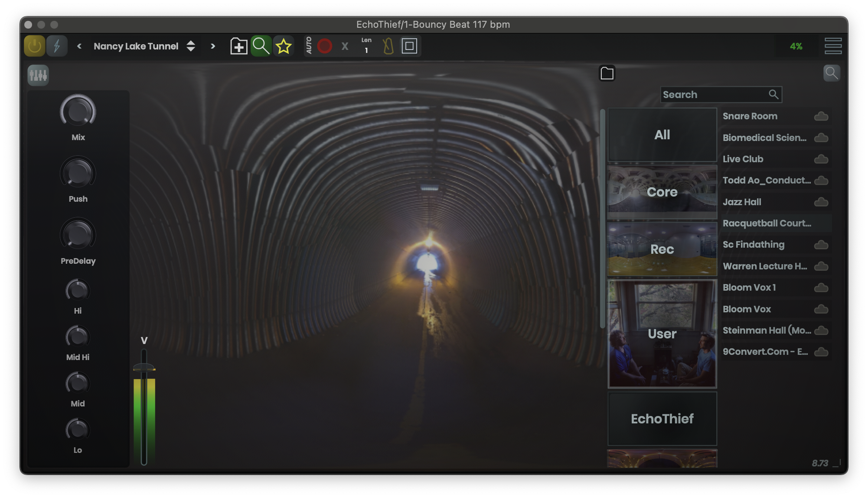
Task: Choose the Jazz Hall preset
Action: [742, 202]
